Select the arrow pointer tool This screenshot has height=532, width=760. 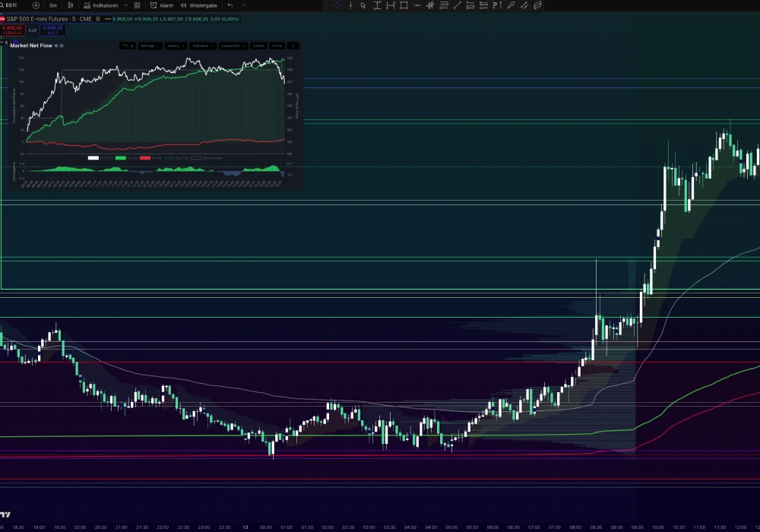[363, 5]
